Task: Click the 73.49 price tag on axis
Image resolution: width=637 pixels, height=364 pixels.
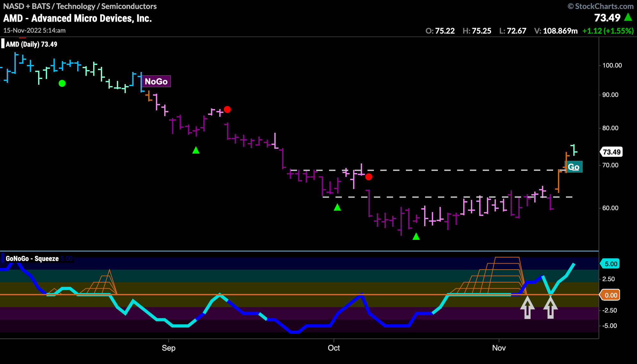Action: [611, 152]
